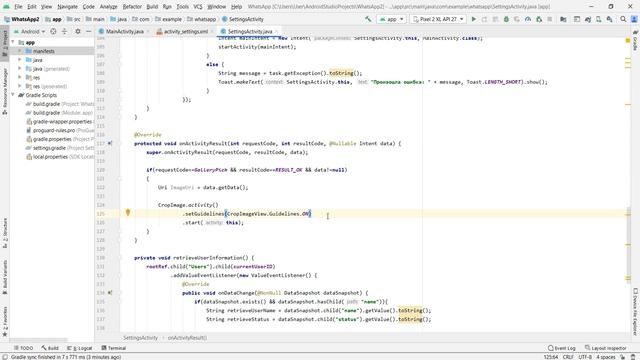This screenshot has height=360, width=640.
Task: Collapse the app module tree node
Action: coord(13,42)
